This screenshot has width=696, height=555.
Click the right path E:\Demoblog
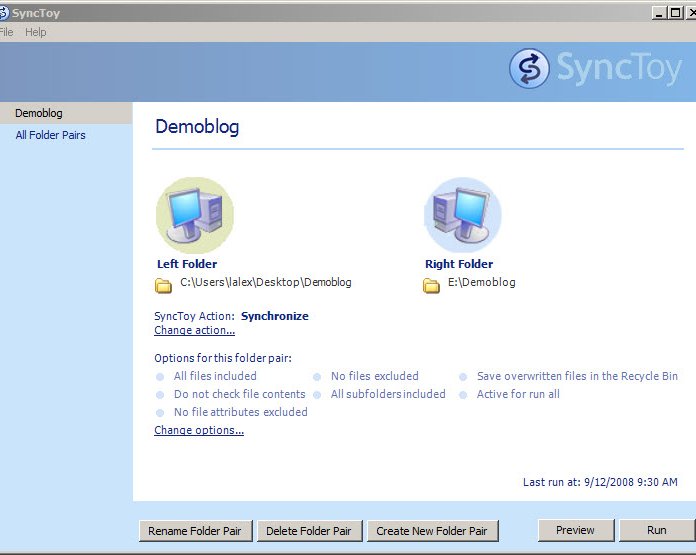(482, 282)
